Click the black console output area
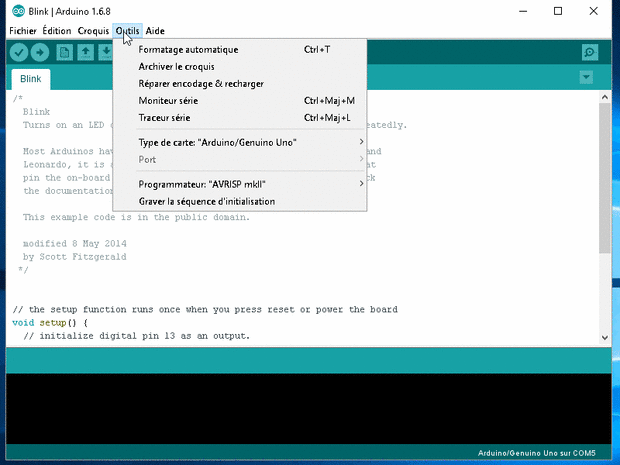 [308, 408]
